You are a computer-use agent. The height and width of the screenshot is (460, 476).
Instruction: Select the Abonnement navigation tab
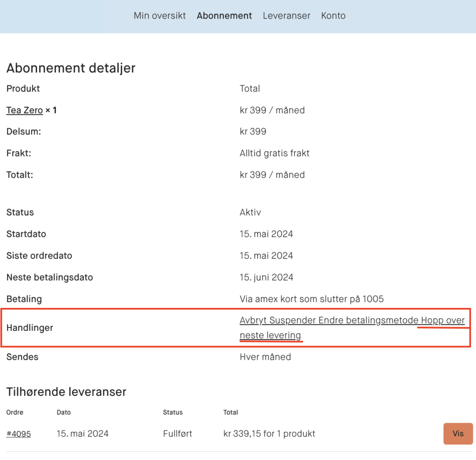point(224,16)
